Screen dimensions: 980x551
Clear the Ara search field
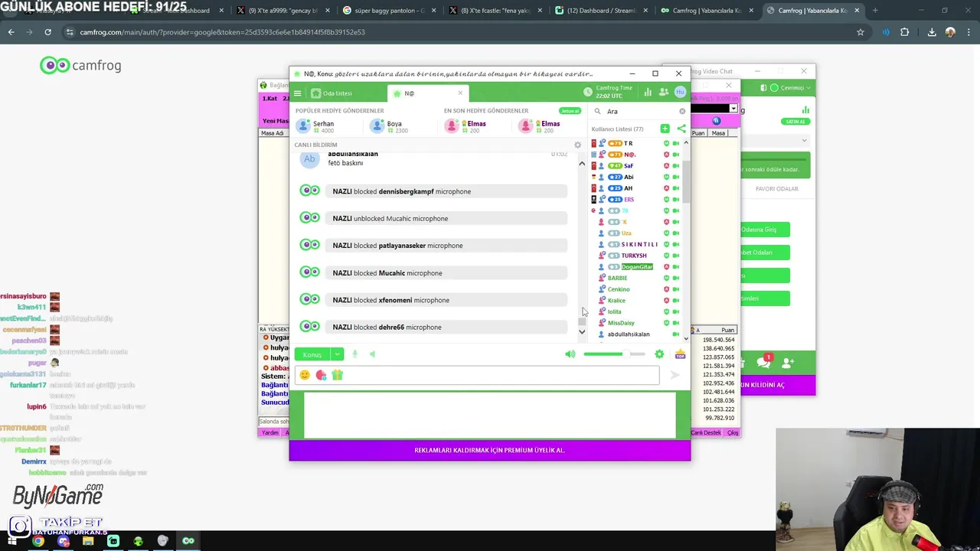(x=682, y=111)
